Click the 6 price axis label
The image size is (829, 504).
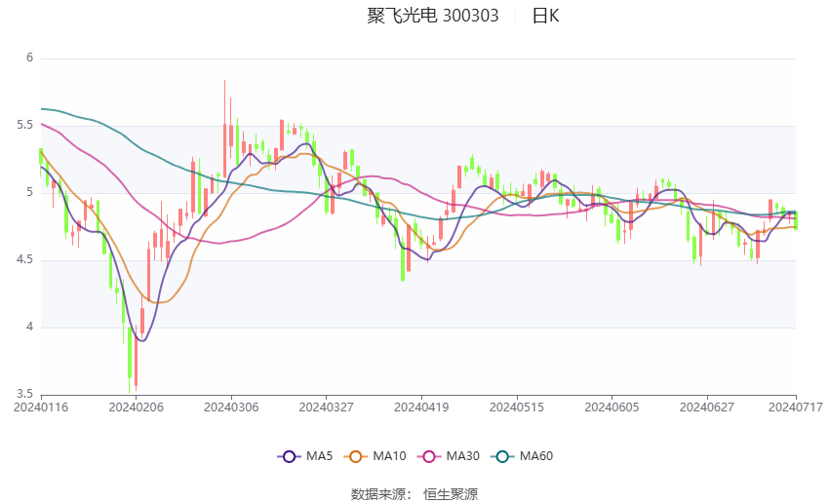point(29,58)
